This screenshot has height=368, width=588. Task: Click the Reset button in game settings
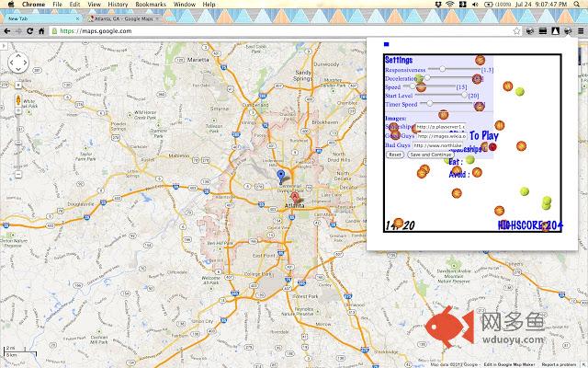point(395,155)
